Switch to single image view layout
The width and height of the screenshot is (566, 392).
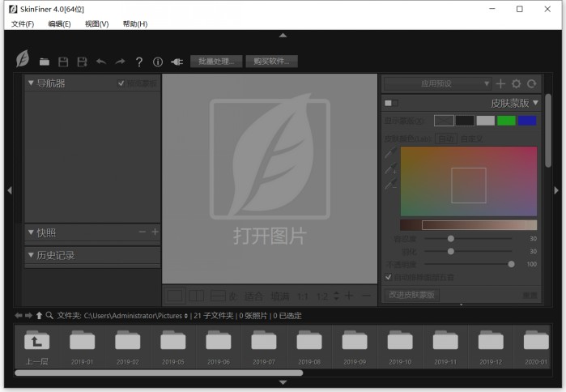(x=175, y=296)
